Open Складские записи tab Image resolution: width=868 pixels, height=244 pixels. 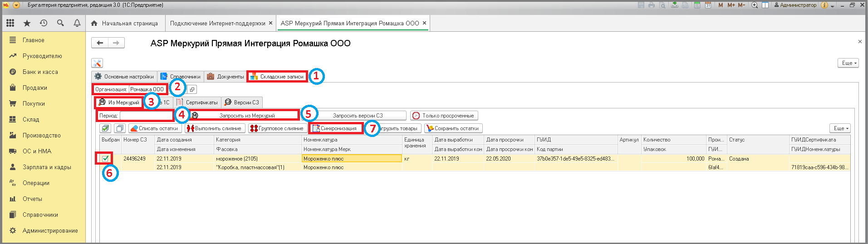(x=277, y=76)
